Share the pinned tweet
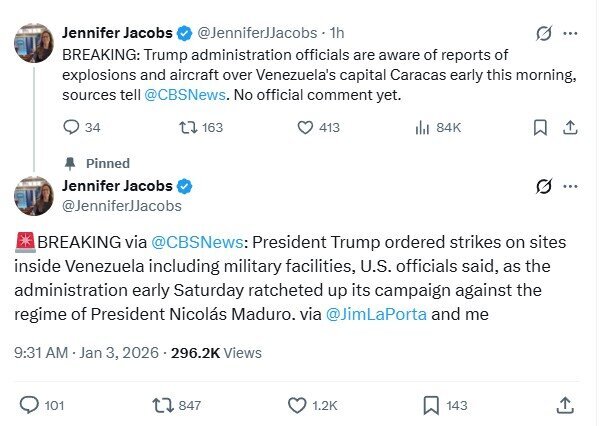This screenshot has height=426, width=603. pos(565,405)
